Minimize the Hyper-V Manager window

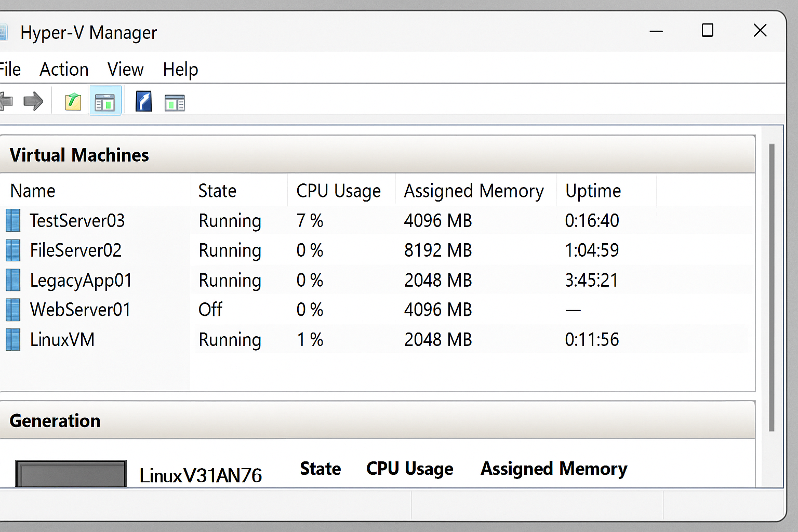(656, 31)
